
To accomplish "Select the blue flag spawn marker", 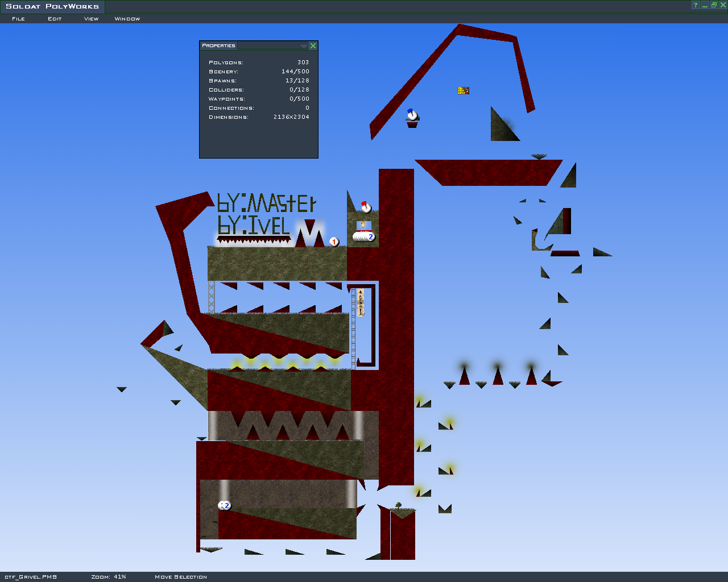I will [x=412, y=115].
